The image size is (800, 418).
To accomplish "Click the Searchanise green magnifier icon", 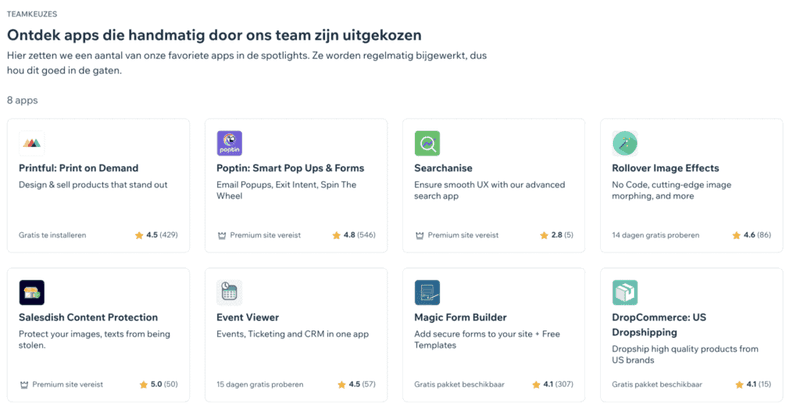I will coord(427,144).
